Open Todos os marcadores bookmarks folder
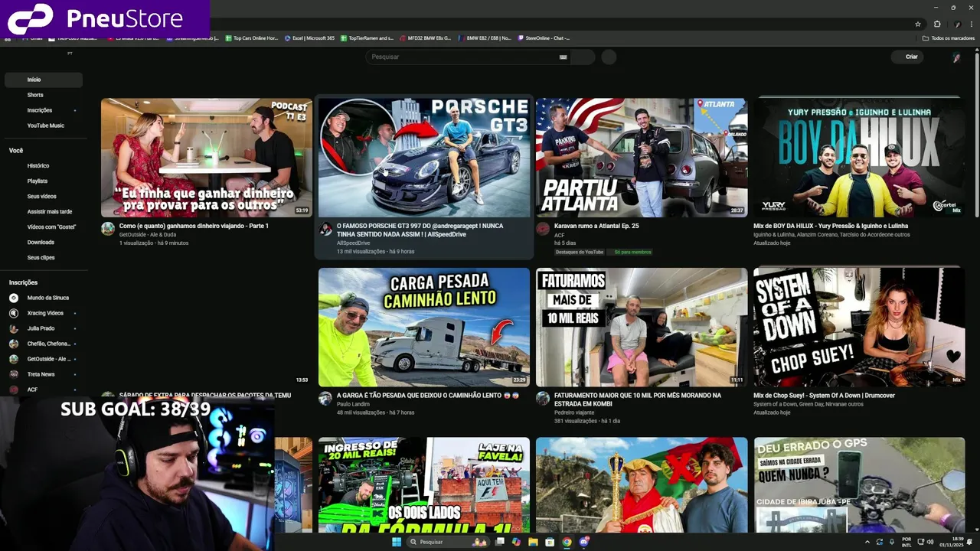 pos(948,38)
